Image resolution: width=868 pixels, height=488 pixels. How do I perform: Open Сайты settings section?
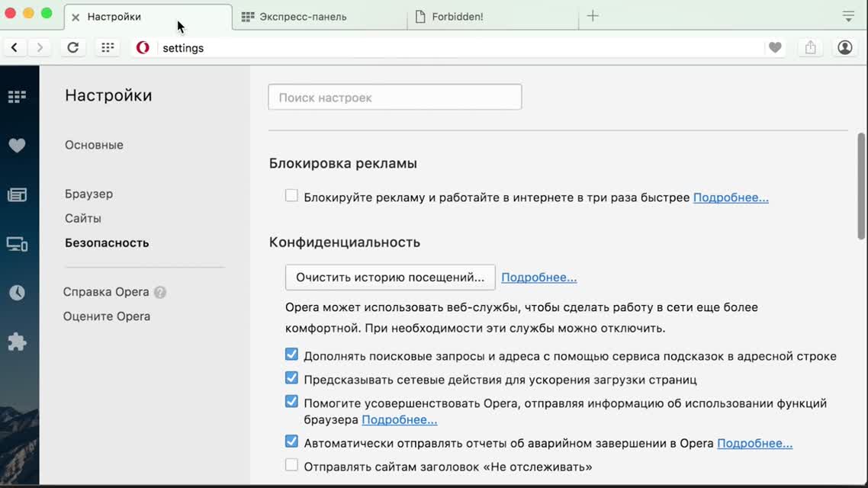pos(83,218)
